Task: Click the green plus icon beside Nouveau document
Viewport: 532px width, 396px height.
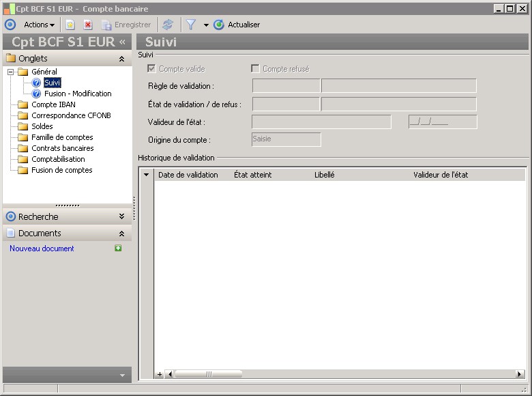Action: pyautogui.click(x=118, y=249)
